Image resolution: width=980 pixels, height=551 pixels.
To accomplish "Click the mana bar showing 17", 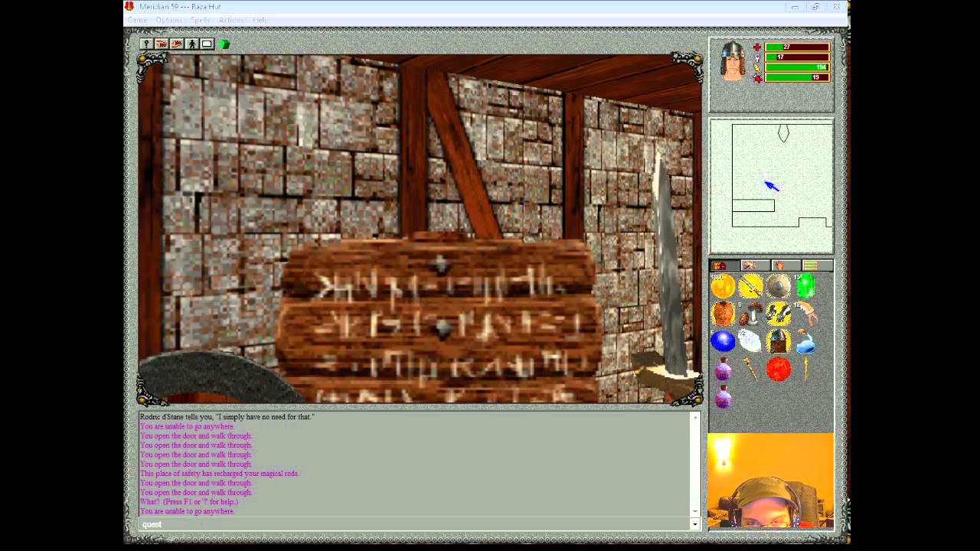I will [x=797, y=57].
